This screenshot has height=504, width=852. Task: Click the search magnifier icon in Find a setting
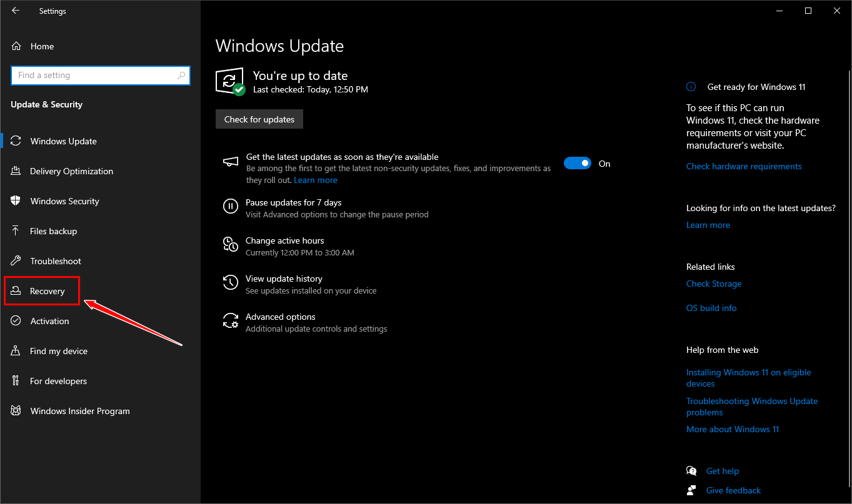coord(181,76)
